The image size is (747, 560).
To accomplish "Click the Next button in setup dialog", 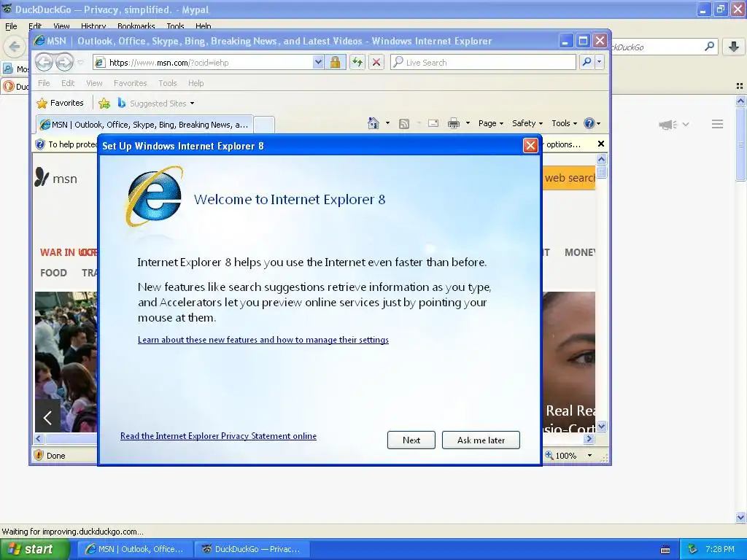I will pos(411,440).
